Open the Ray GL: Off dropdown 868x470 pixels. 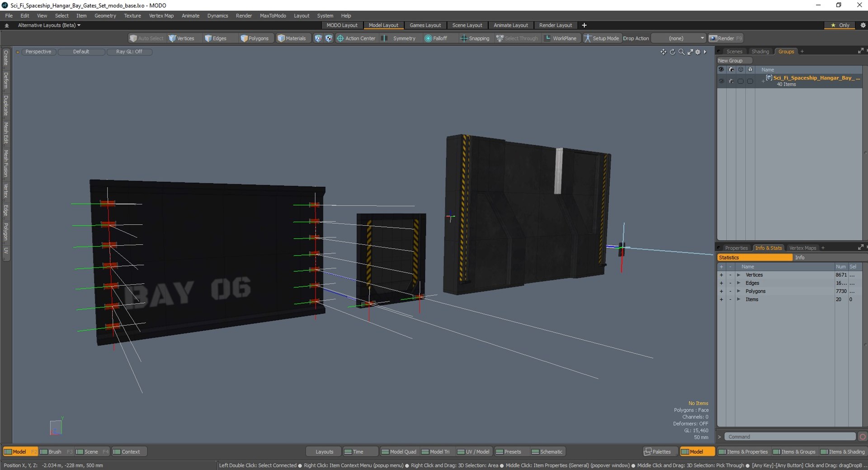pos(129,52)
